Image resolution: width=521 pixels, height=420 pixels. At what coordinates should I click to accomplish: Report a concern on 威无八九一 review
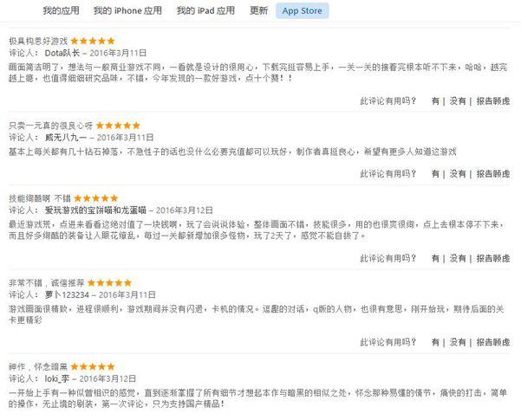[x=493, y=174]
